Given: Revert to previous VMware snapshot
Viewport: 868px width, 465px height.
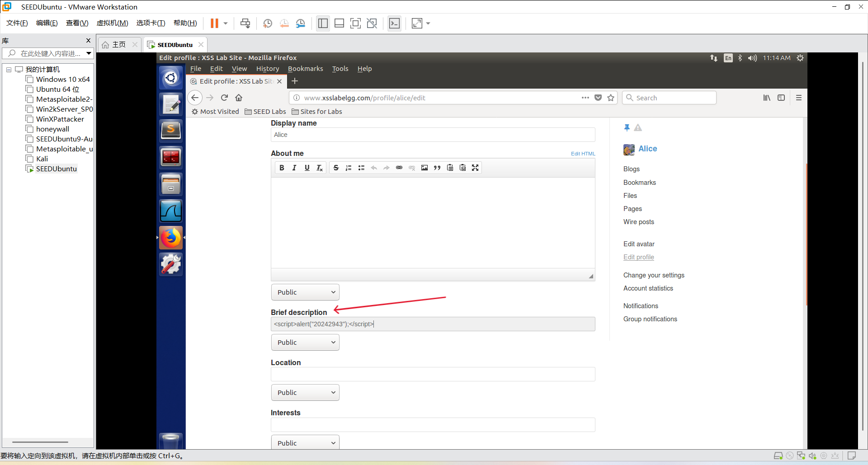Looking at the screenshot, I should (x=284, y=23).
